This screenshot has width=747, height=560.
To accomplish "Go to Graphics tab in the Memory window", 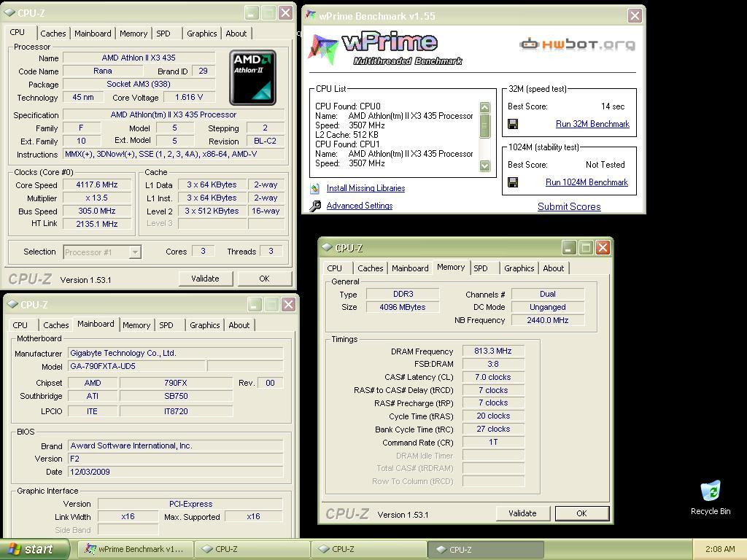I will click(x=519, y=268).
